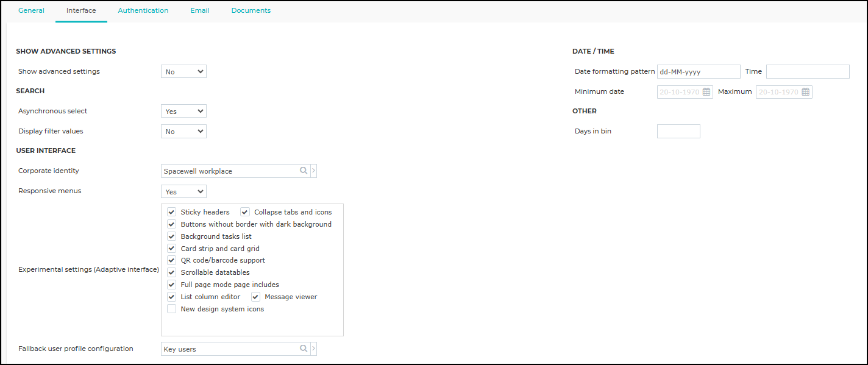
Task: Click the Days in bin field
Action: pos(678,131)
